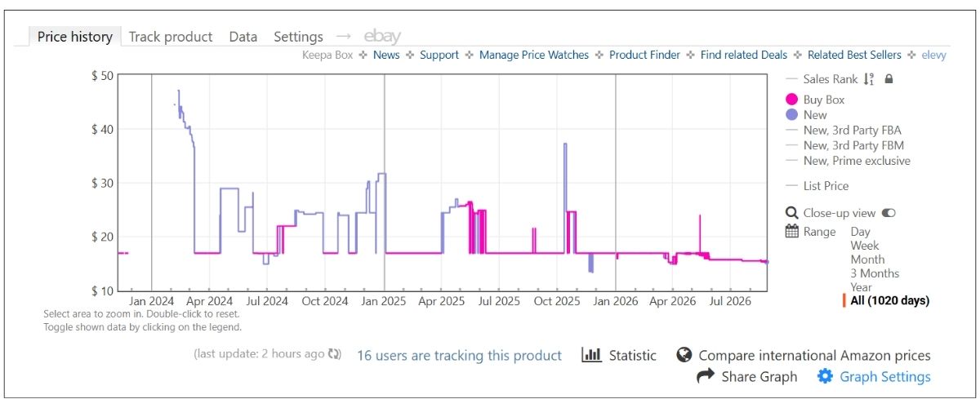Switch to the Track product tab
This screenshot has height=408, width=980.
click(x=171, y=37)
